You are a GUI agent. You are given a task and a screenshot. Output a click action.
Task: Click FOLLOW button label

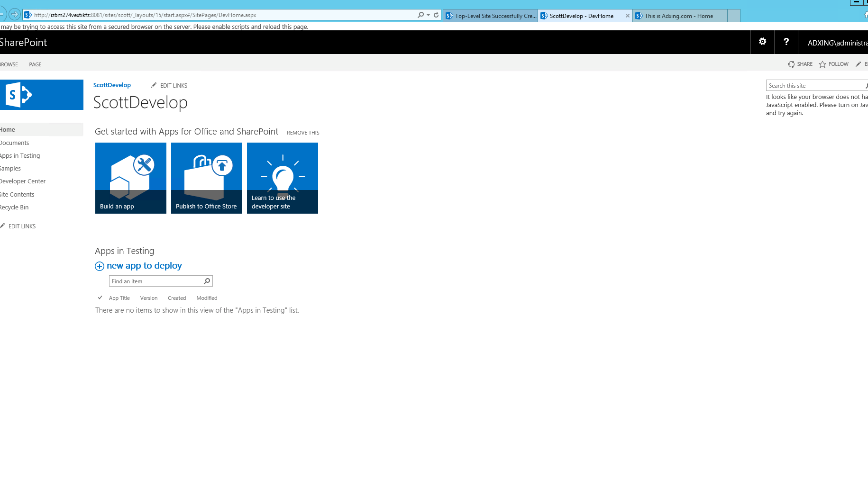839,64
